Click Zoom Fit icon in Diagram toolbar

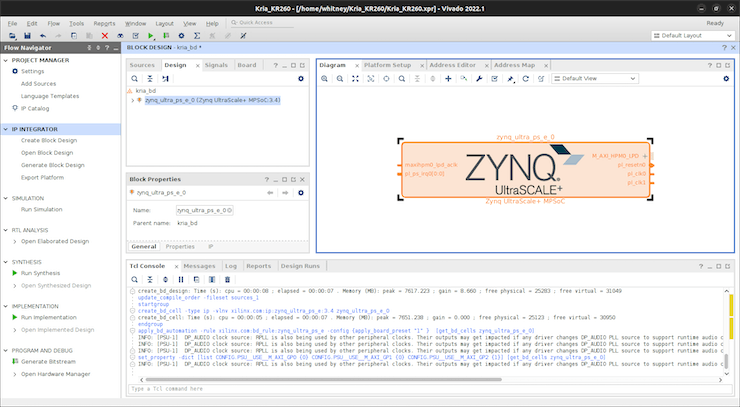click(x=355, y=79)
